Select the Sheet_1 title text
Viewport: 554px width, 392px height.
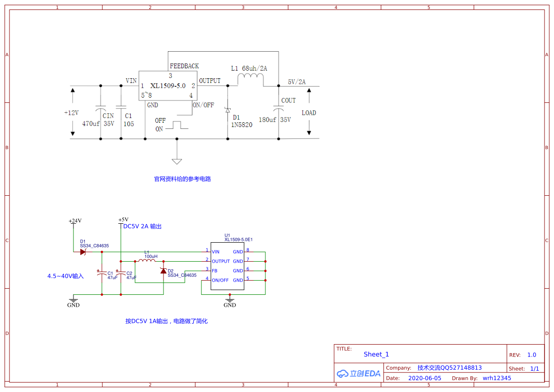point(376,354)
